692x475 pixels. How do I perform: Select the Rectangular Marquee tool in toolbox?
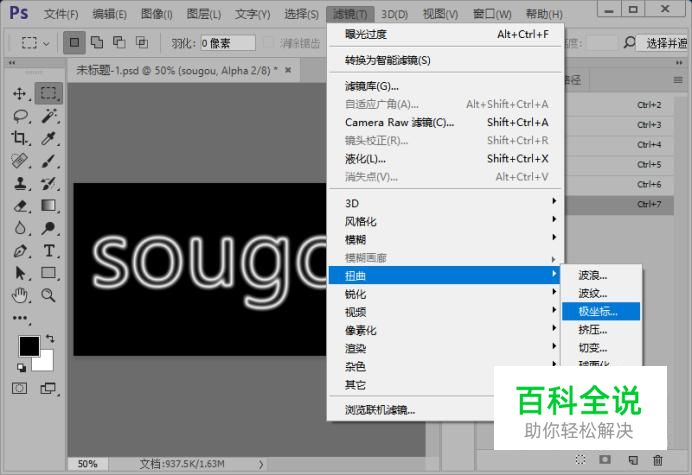click(48, 93)
